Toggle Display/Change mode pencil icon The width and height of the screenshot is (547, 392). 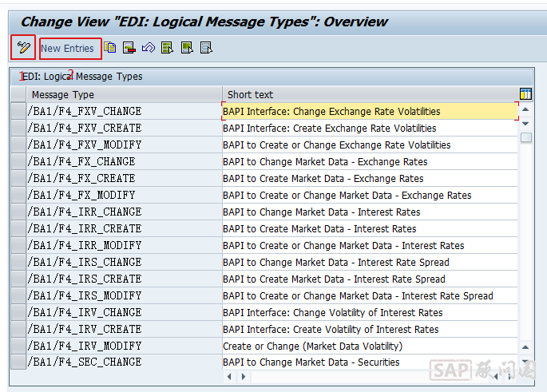(23, 48)
